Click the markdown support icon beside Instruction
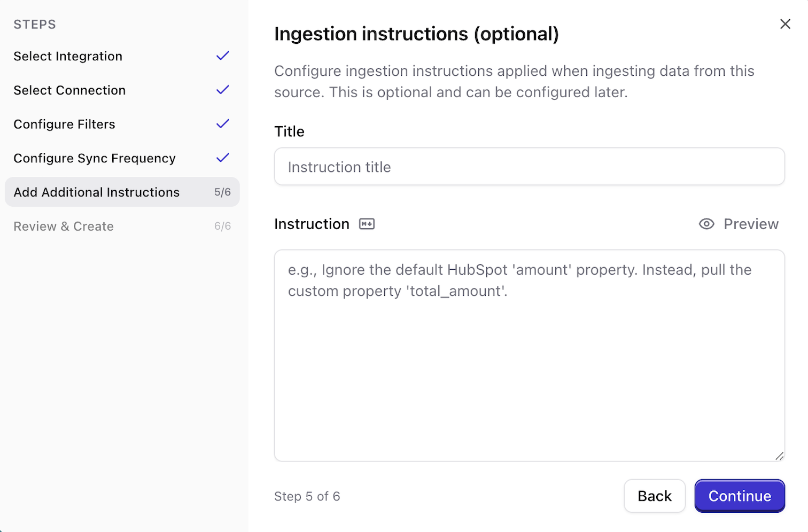808x532 pixels. tap(367, 224)
